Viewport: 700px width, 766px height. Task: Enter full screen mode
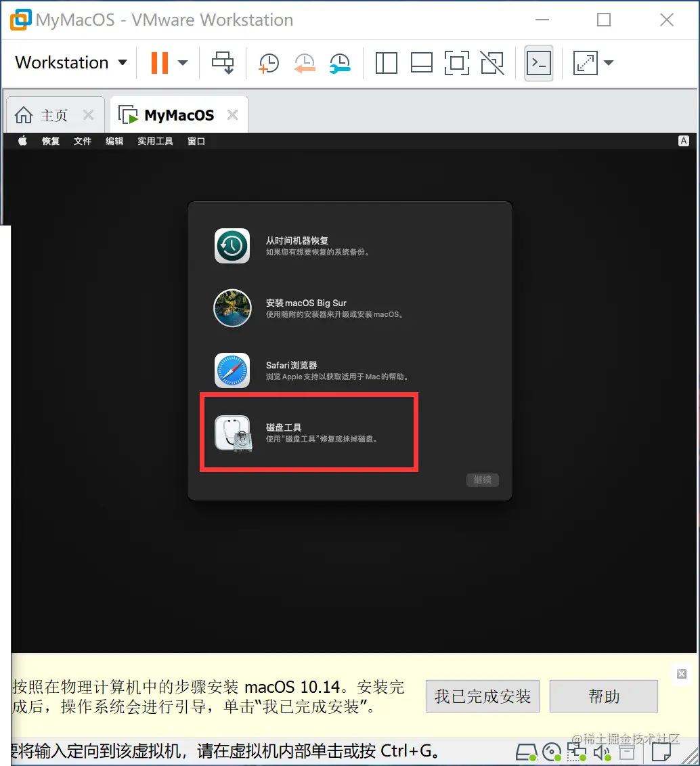(x=457, y=63)
